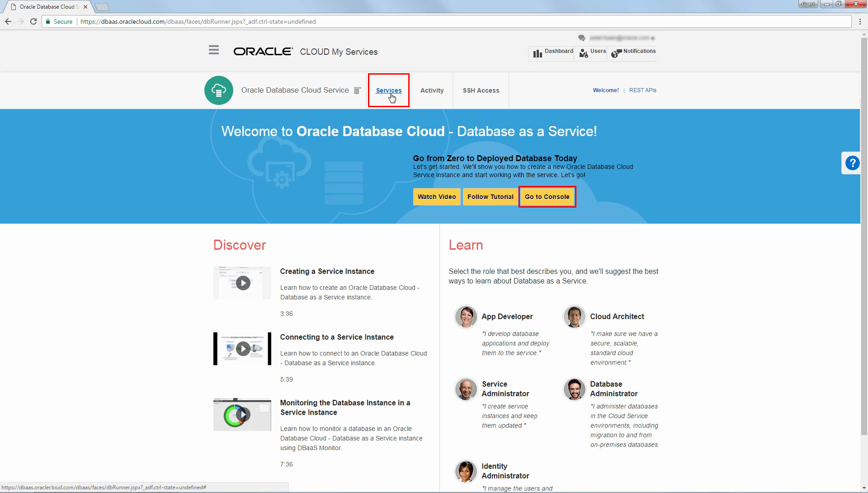Click the page vertical scrollbar thumb
This screenshot has width=868, height=493.
tap(864, 235)
